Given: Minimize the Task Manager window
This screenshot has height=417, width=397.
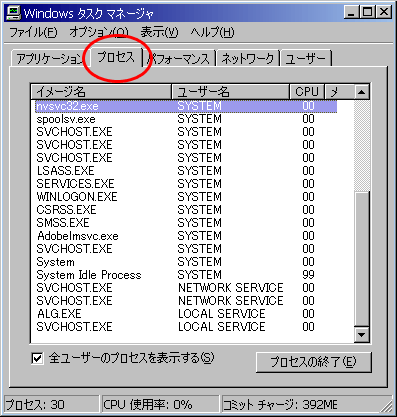Looking at the screenshot, I should [351, 13].
